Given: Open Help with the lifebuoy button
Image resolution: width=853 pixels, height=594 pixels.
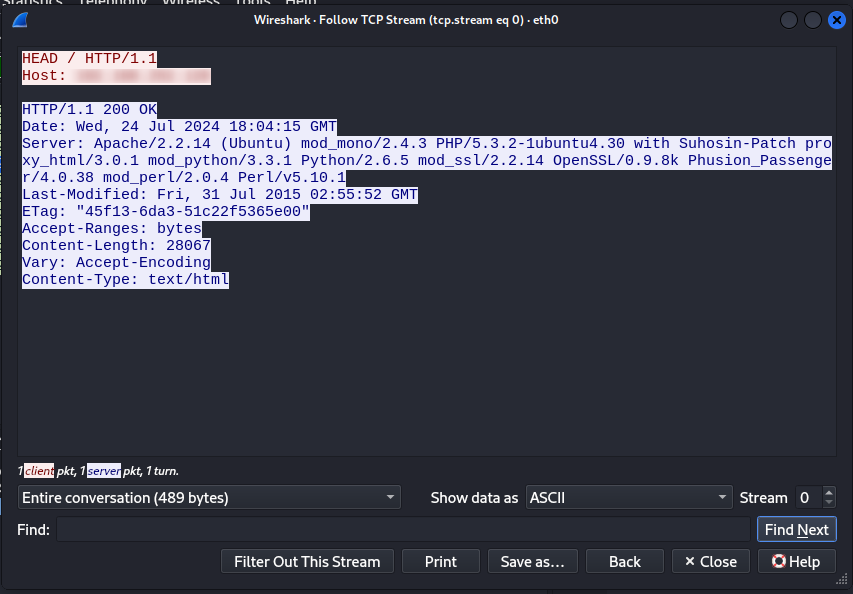Looking at the screenshot, I should pos(796,561).
